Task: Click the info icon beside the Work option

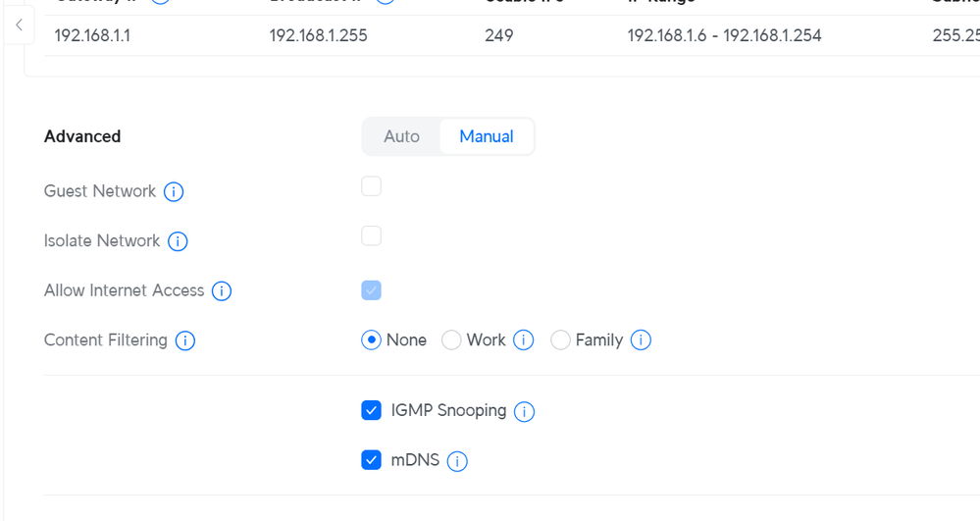Action: (524, 340)
